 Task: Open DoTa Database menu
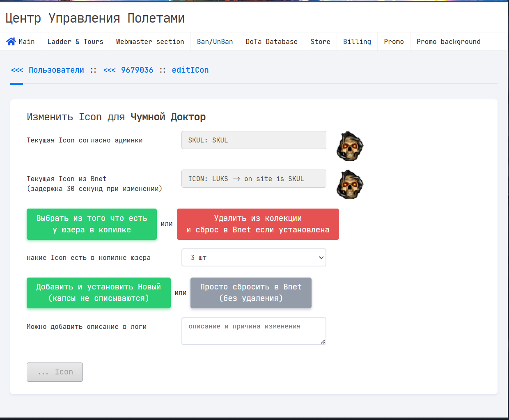point(272,41)
